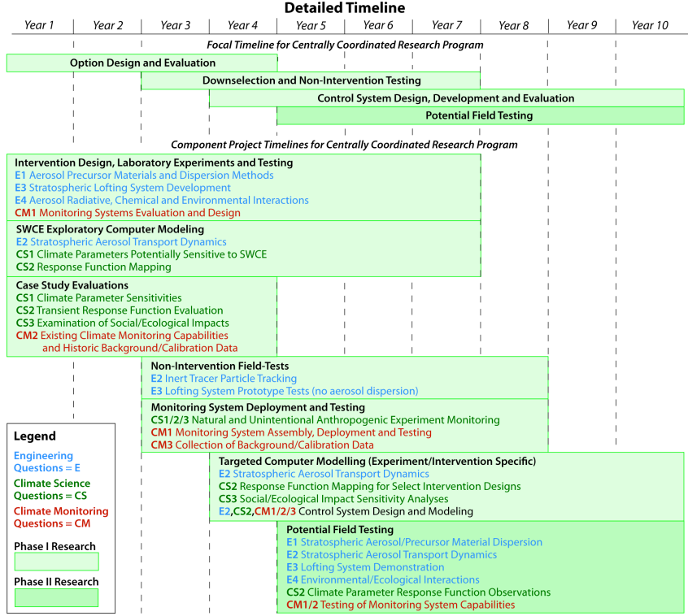The height and width of the screenshot is (616, 688).
Task: Click 'Climate Science Questions = CS' legend entry
Action: pyautogui.click(x=52, y=489)
